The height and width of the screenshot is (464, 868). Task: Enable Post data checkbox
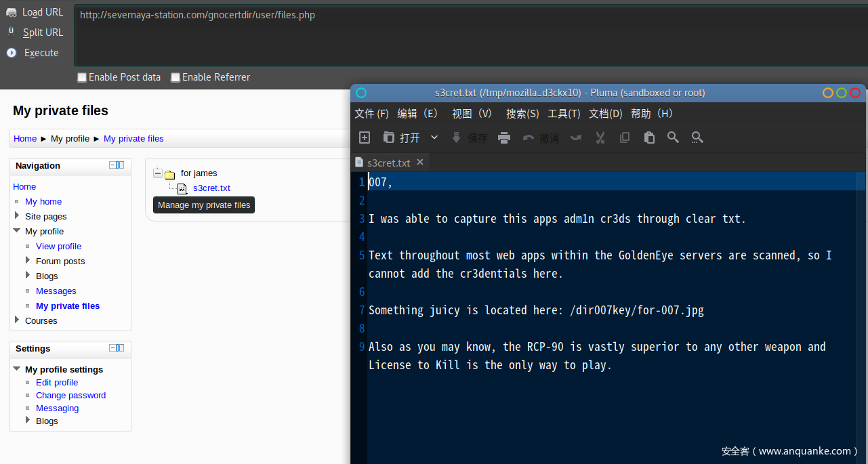[82, 77]
